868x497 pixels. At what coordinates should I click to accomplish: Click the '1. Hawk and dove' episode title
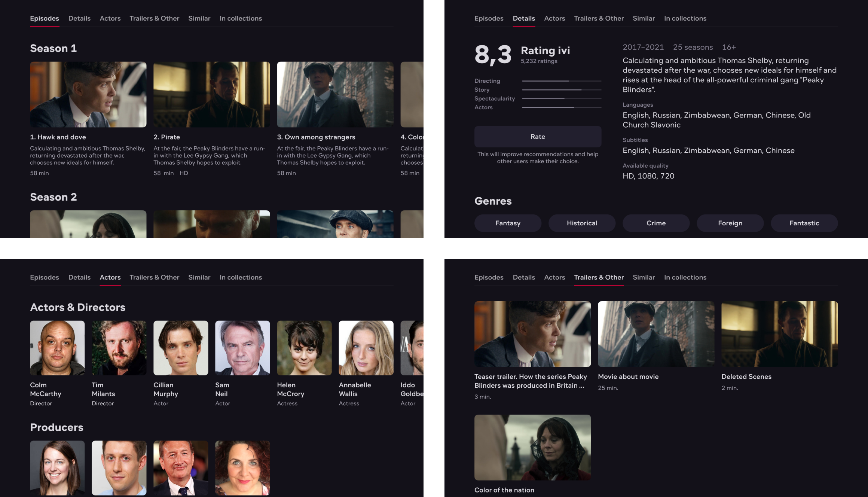pos(58,137)
